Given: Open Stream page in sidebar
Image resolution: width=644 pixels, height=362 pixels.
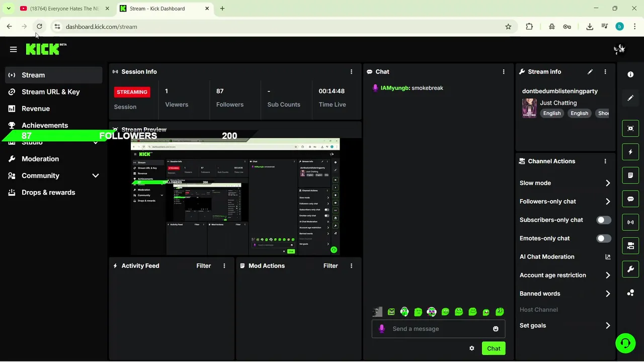Looking at the screenshot, I should click(x=53, y=75).
